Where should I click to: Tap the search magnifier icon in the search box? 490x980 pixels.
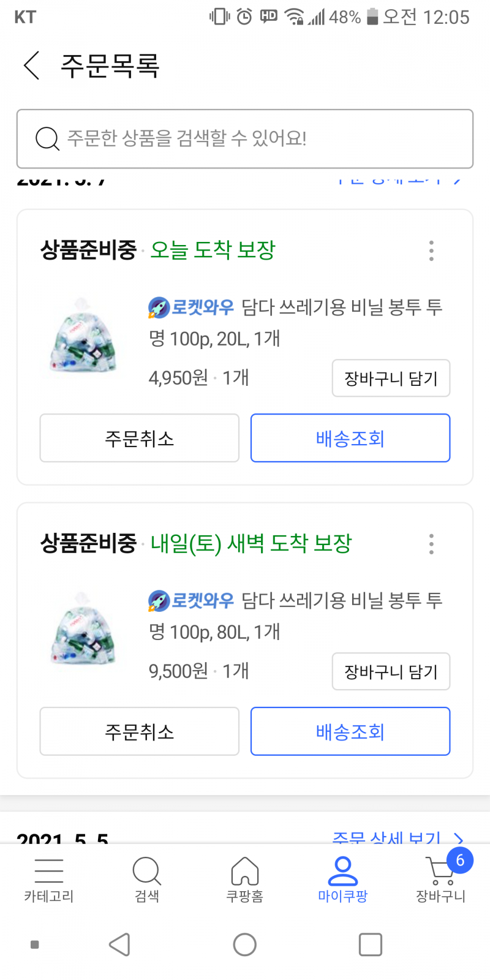click(x=47, y=138)
